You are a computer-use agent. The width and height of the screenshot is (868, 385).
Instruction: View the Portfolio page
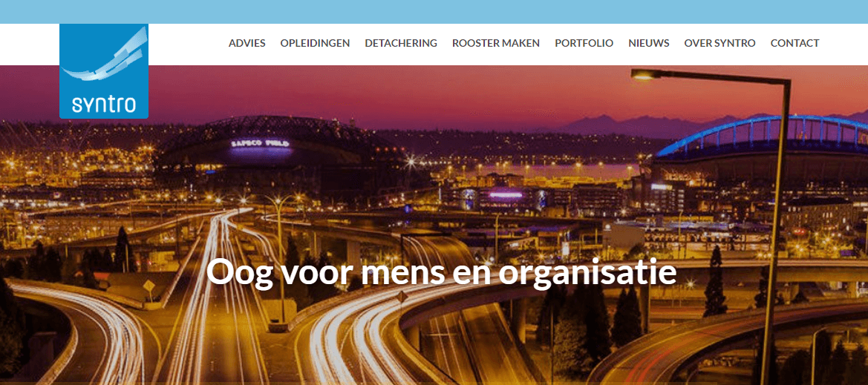tap(584, 43)
